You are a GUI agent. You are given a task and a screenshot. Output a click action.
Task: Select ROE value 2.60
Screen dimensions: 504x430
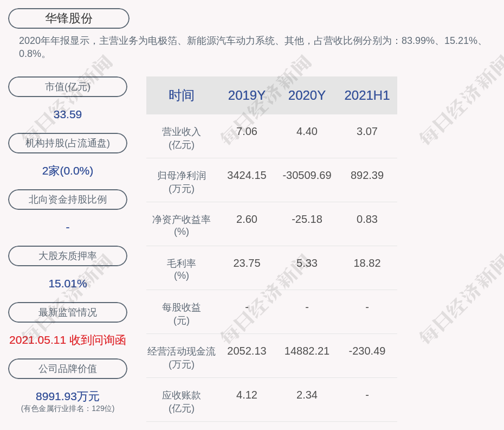coord(247,220)
